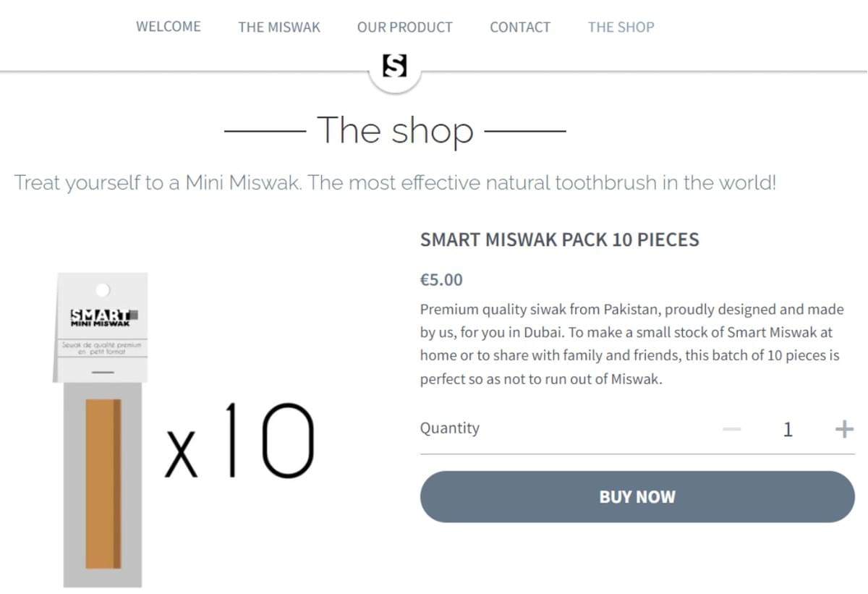Click the S logo icon below navigation
The width and height of the screenshot is (868, 594).
pos(394,67)
